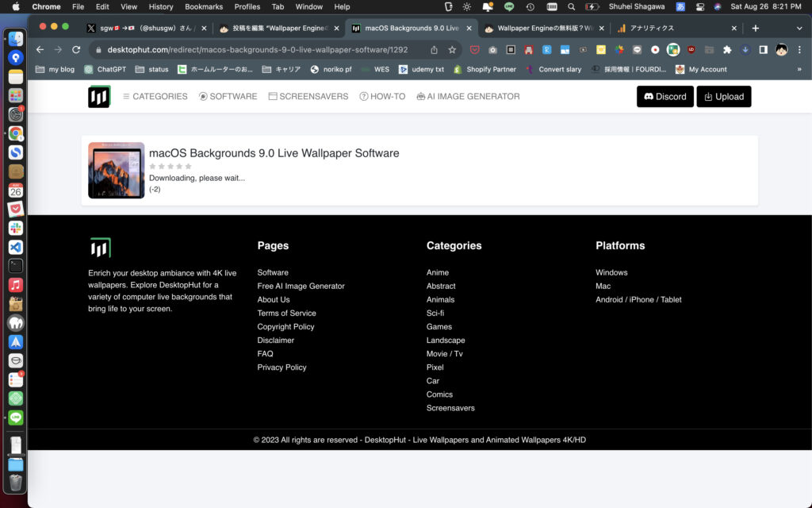Click the footer DesktopHut logo
This screenshot has height=508, width=812.
[100, 248]
